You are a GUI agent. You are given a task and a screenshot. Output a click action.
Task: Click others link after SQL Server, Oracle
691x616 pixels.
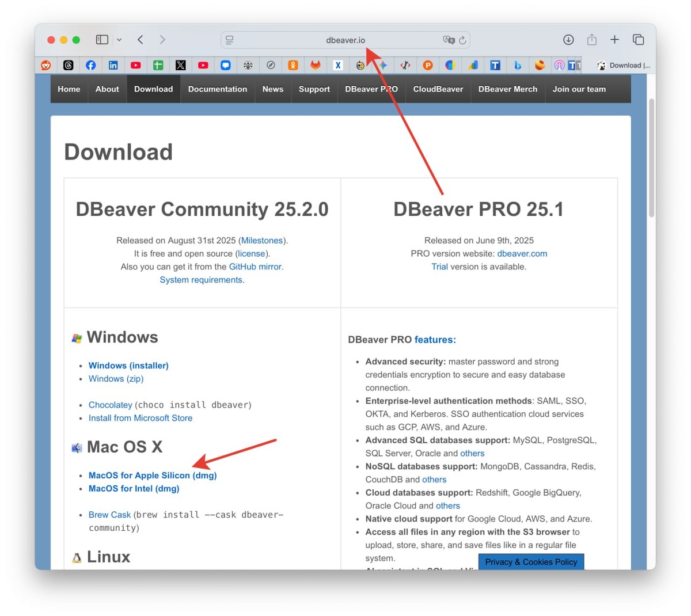click(x=472, y=454)
